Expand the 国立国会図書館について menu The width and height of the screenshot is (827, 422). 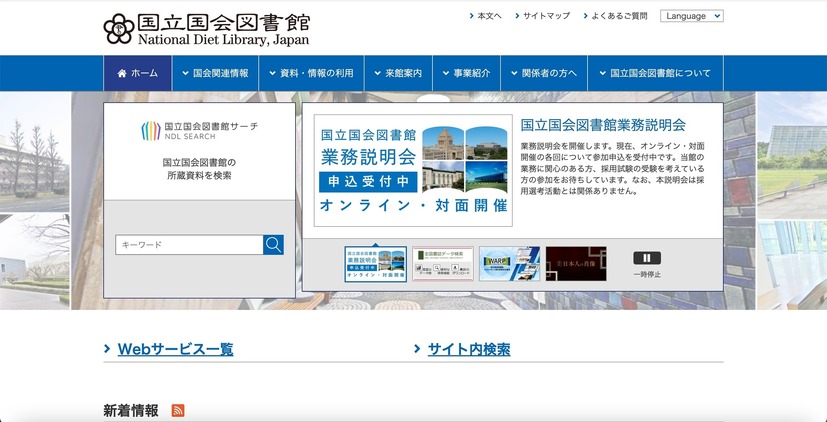(x=656, y=73)
